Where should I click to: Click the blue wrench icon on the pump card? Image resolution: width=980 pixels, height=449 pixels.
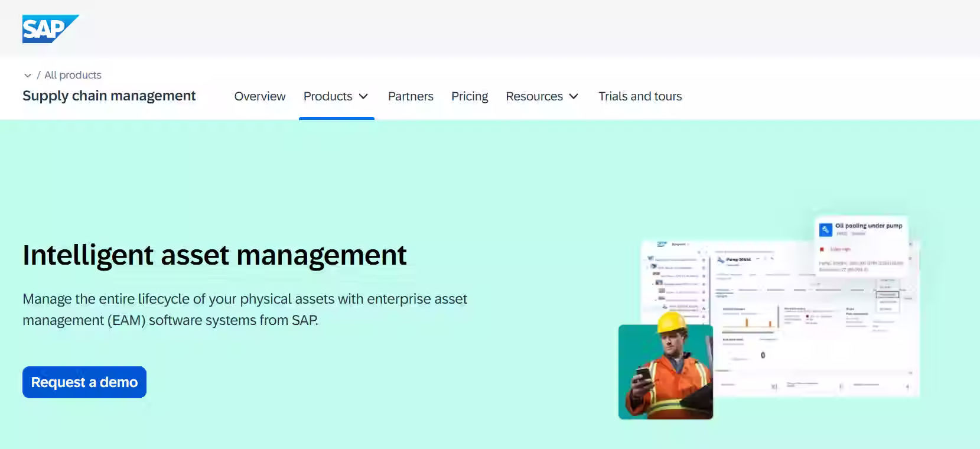(x=825, y=229)
